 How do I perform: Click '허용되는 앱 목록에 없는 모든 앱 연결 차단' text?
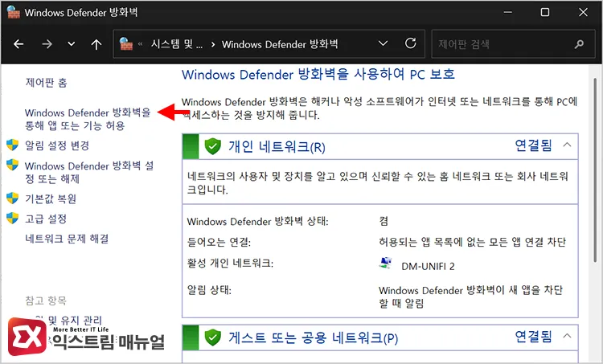472,242
